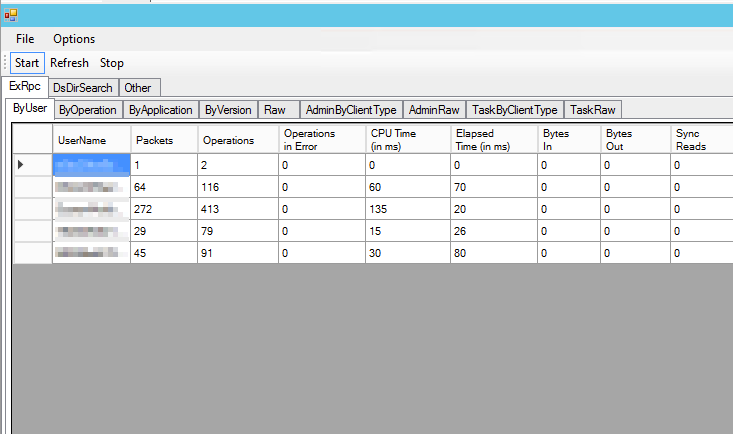Viewport: 733px width, 434px height.
Task: Click the Start toolbar button
Action: (x=27, y=63)
